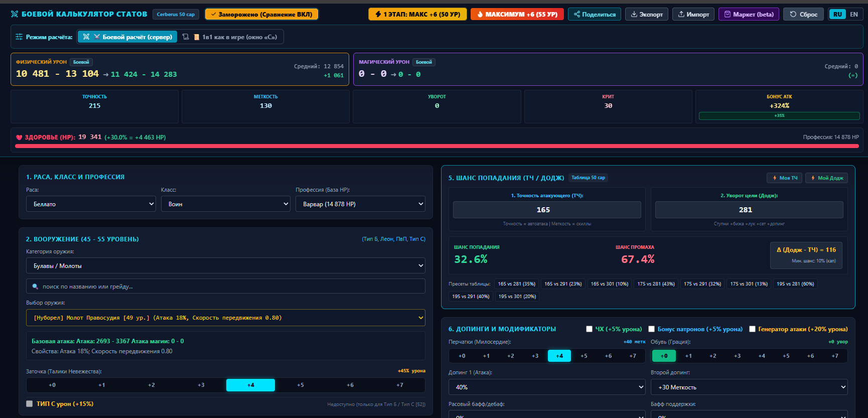Expand the Профессия dropdown showing Варвар
Viewport: 868px width, 418px height.
click(x=360, y=204)
